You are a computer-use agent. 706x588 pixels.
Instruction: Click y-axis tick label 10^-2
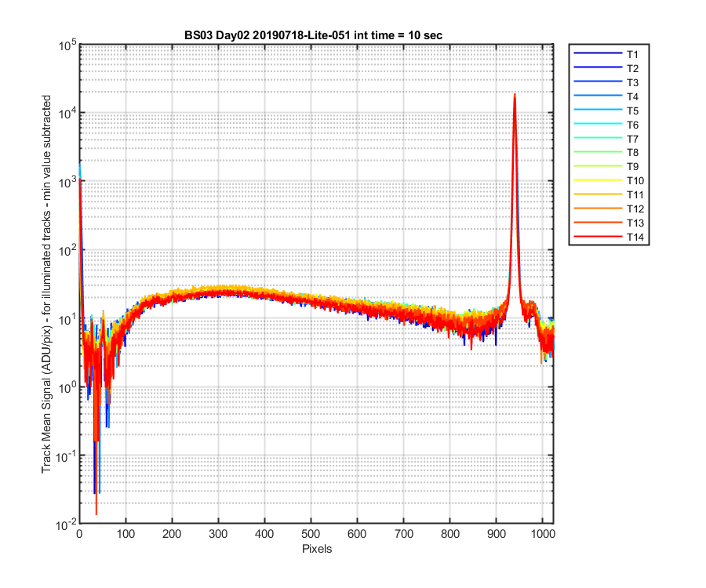[x=66, y=524]
